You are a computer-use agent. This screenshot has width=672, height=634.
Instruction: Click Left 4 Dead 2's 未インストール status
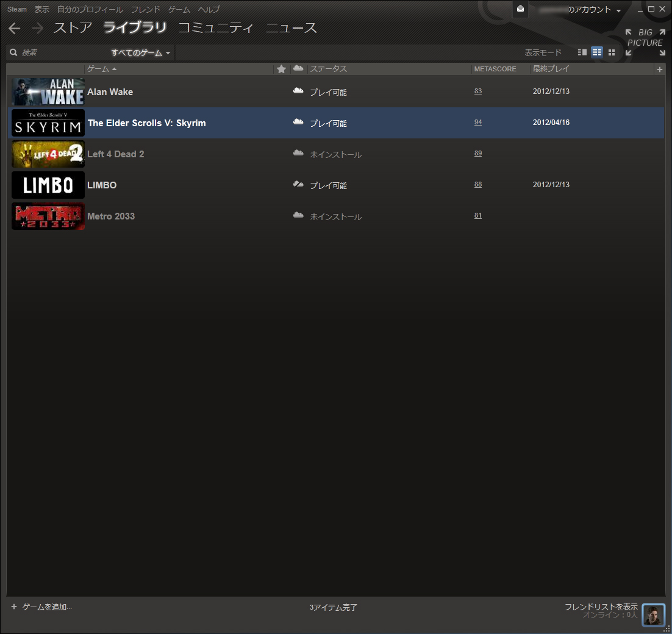[x=335, y=154]
